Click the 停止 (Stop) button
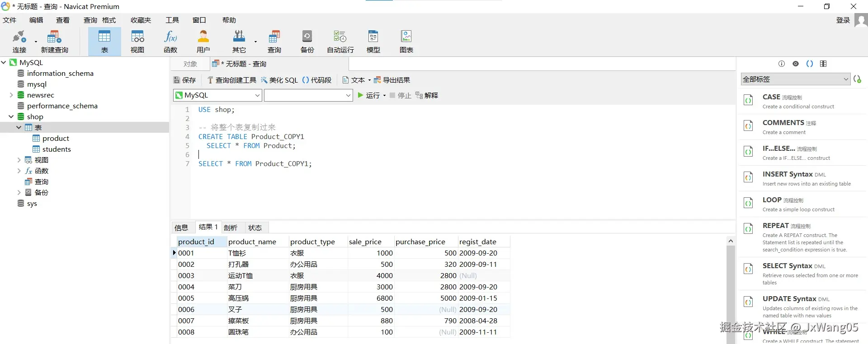The height and width of the screenshot is (344, 868). pos(400,95)
